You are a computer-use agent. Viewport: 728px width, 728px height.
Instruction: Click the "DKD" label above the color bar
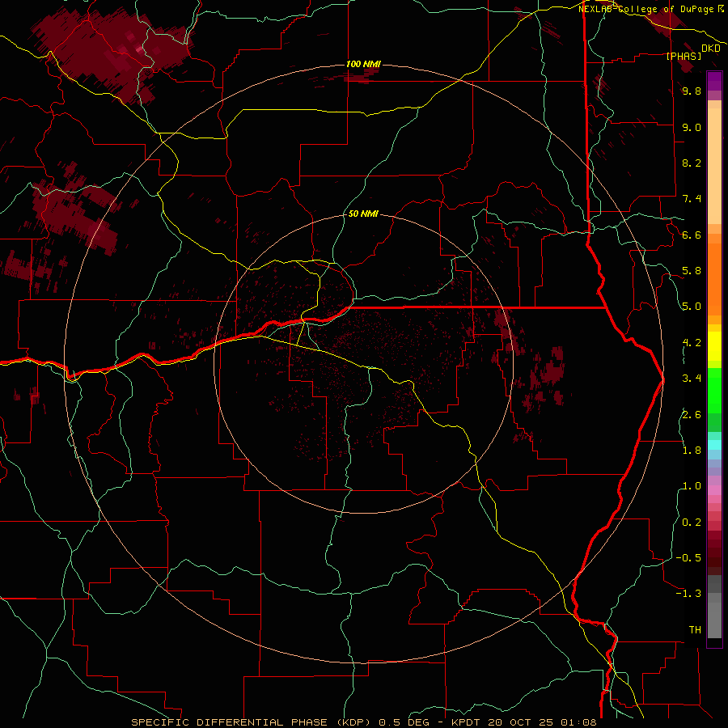tap(710, 48)
